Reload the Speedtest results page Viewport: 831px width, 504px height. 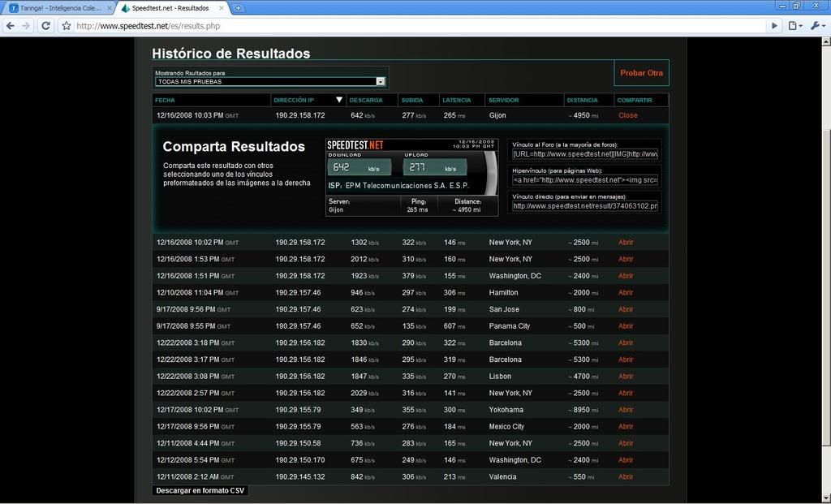point(45,25)
